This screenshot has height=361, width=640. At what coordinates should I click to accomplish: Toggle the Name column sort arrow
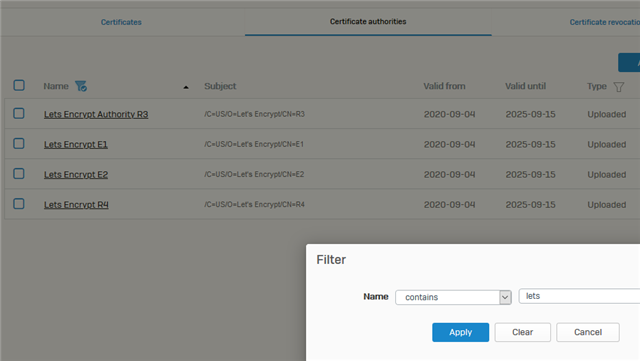click(186, 87)
